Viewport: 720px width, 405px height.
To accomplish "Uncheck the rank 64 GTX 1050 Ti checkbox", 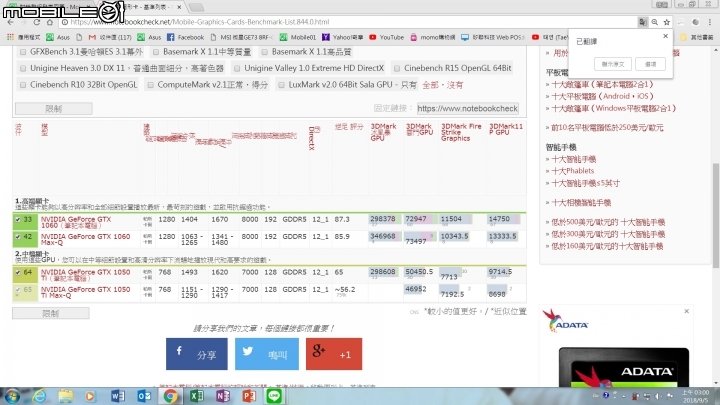I will pos(18,272).
